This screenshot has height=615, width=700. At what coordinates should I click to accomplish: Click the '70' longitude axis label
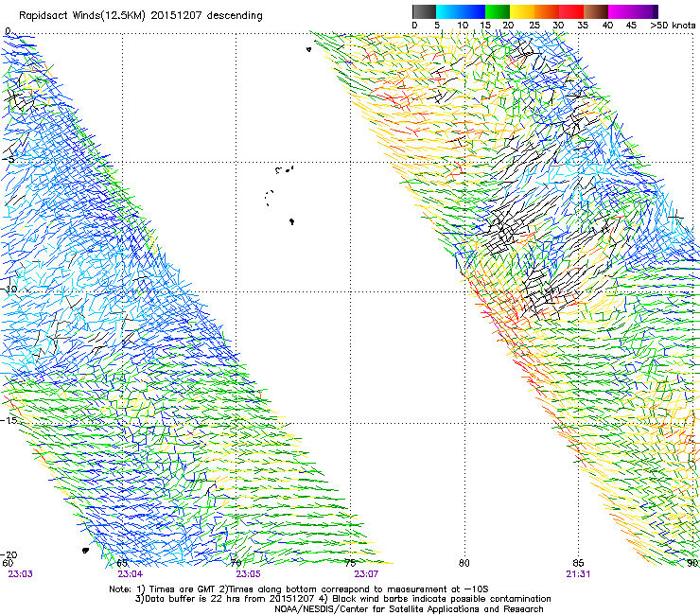[236, 563]
